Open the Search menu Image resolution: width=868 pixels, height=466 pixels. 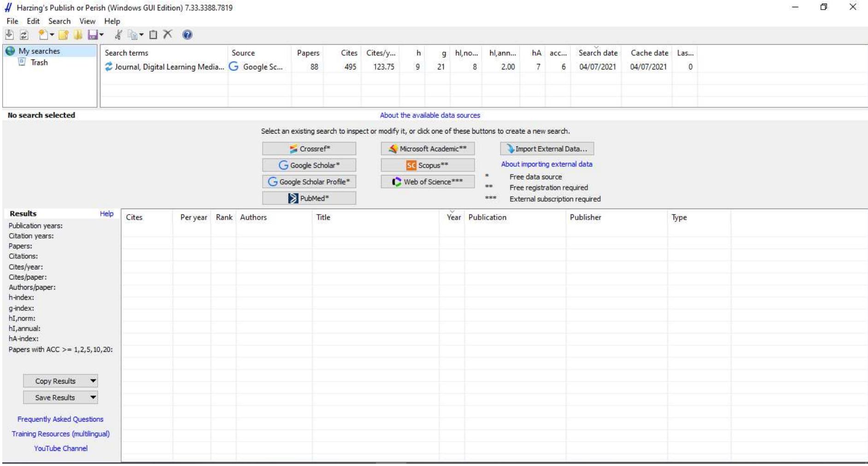pyautogui.click(x=59, y=21)
